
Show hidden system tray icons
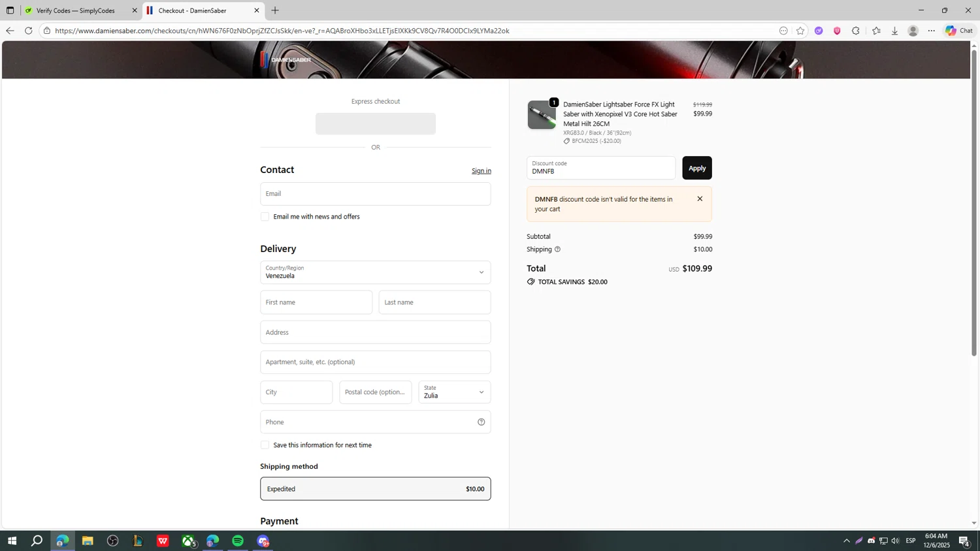(x=847, y=541)
